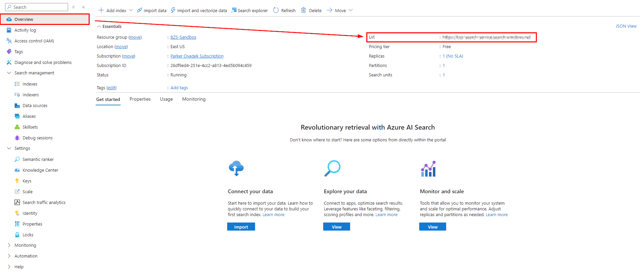Open Search traffic analytics chart icon

[17, 202]
